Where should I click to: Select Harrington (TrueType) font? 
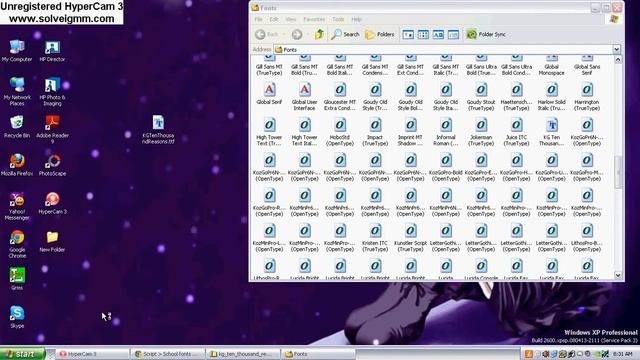587,97
